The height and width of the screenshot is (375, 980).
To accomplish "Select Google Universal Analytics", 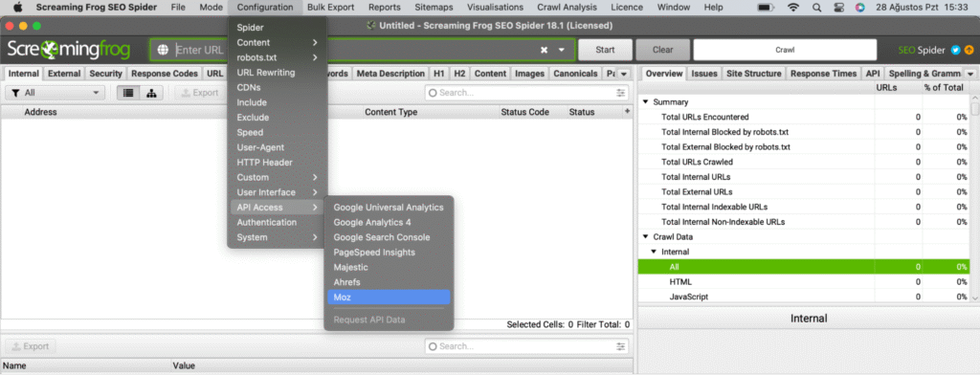I will (x=389, y=208).
